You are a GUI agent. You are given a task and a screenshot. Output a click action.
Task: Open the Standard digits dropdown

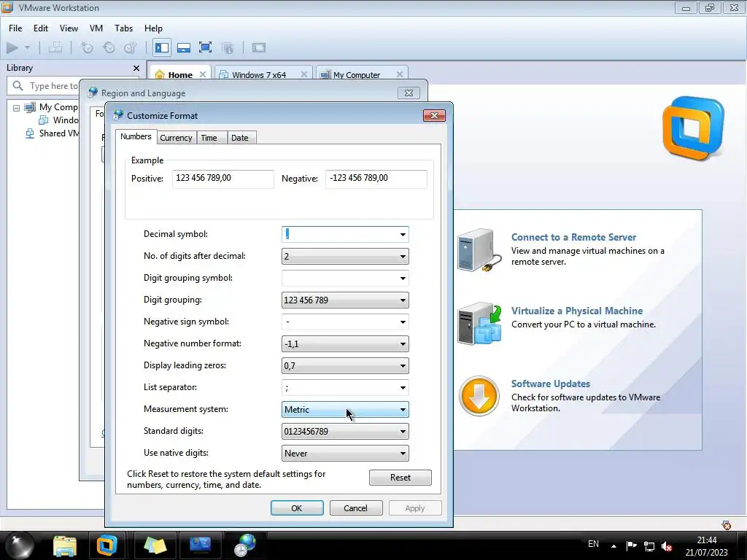point(345,432)
